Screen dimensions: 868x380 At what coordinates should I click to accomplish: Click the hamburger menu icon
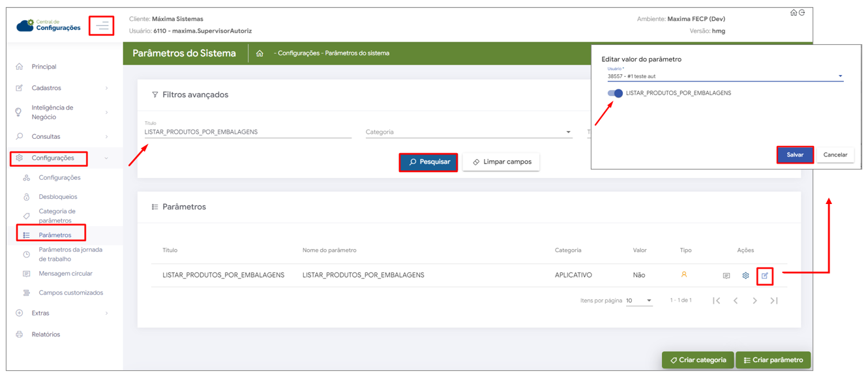pyautogui.click(x=102, y=26)
